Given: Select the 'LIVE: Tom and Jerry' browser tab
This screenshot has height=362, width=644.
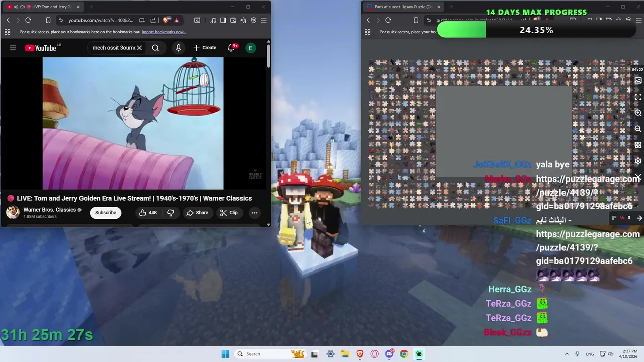Looking at the screenshot, I should coord(43,7).
